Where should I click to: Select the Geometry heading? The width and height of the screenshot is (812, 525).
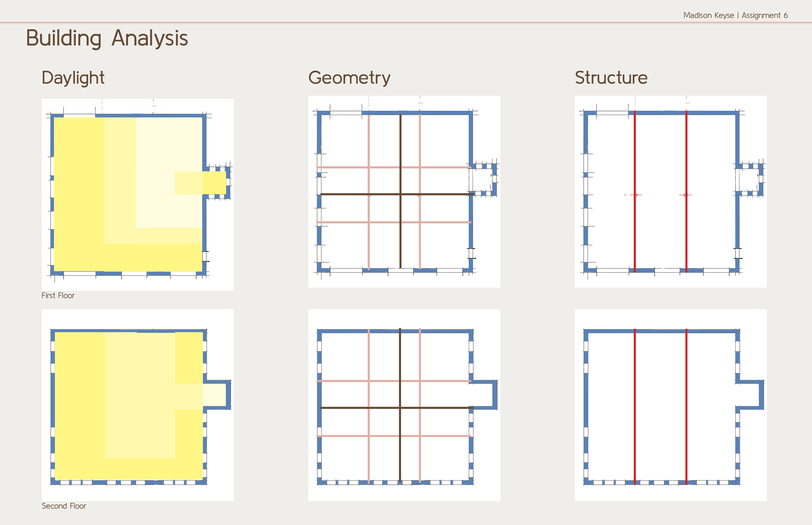[x=349, y=78]
